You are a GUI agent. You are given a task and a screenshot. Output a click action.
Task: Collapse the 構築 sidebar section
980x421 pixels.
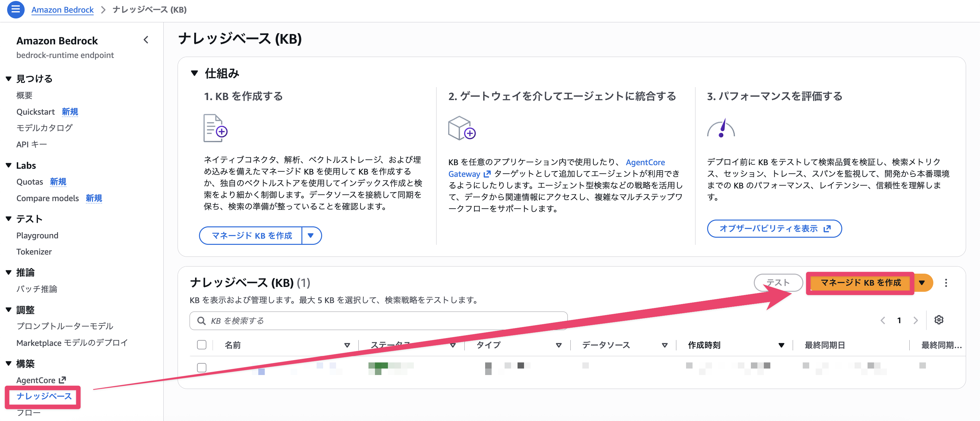[9, 363]
